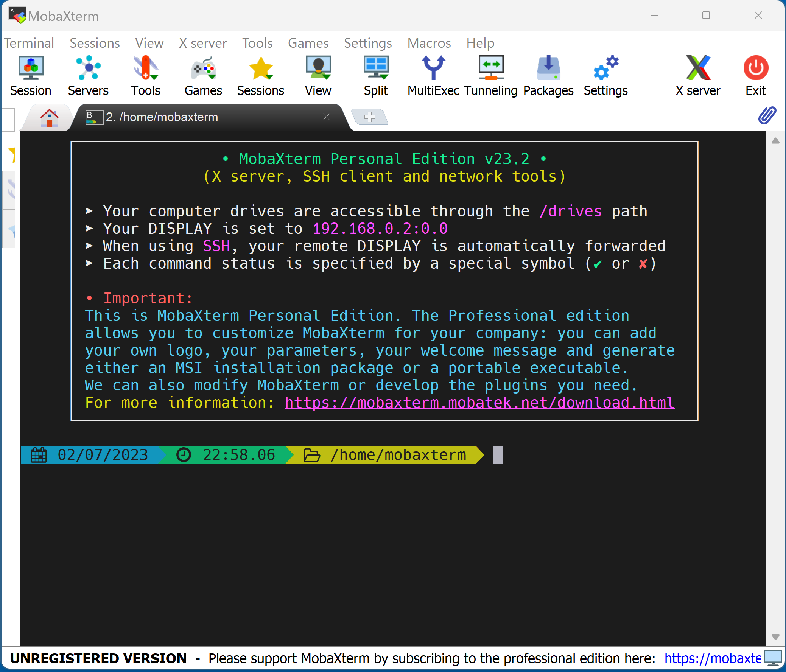Viewport: 786px width, 672px height.
Task: Click the scrollbar up arrow
Action: (x=775, y=141)
